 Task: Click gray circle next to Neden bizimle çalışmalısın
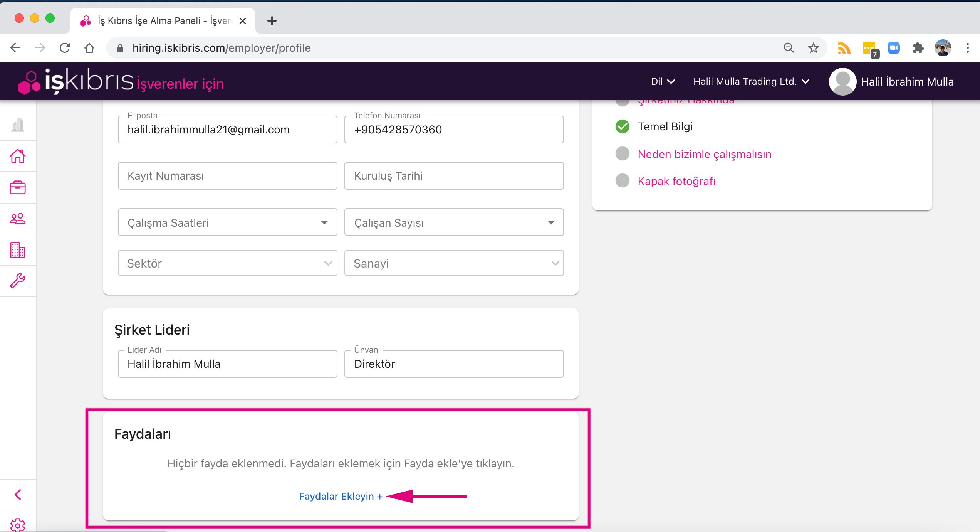622,154
